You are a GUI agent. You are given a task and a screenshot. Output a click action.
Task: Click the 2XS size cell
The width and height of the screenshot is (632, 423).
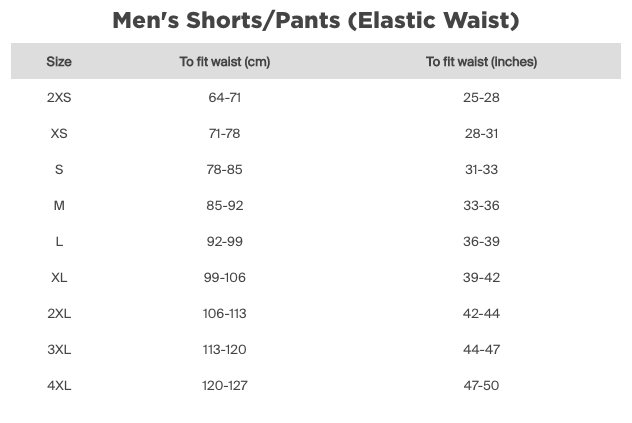pyautogui.click(x=59, y=98)
